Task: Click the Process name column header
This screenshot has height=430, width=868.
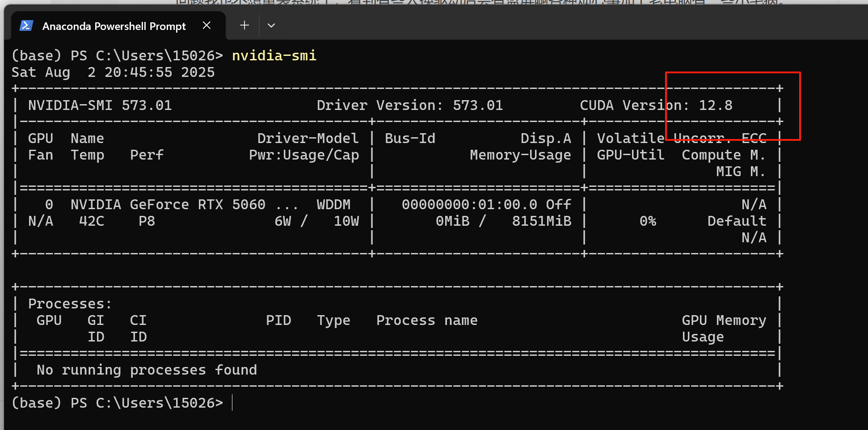Action: click(x=427, y=320)
